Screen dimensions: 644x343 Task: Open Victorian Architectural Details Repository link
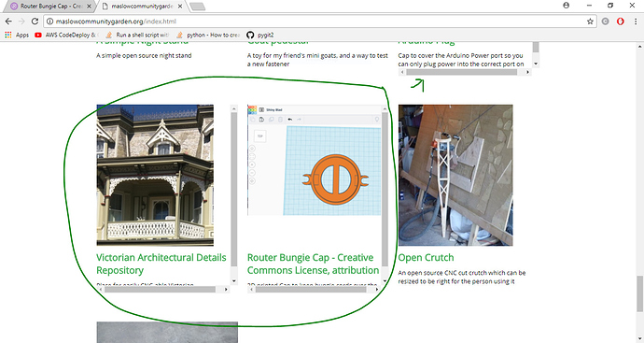(x=161, y=264)
